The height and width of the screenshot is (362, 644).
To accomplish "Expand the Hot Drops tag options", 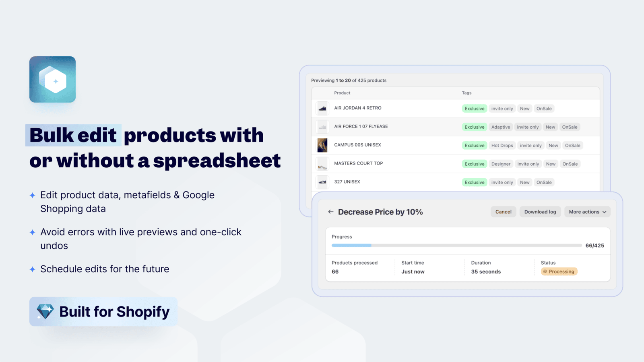I will tap(502, 145).
